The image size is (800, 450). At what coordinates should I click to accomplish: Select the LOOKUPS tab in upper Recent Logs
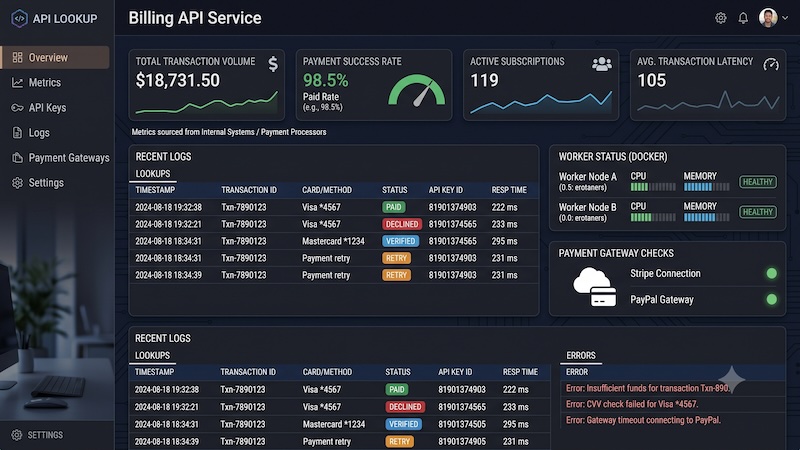pos(153,174)
